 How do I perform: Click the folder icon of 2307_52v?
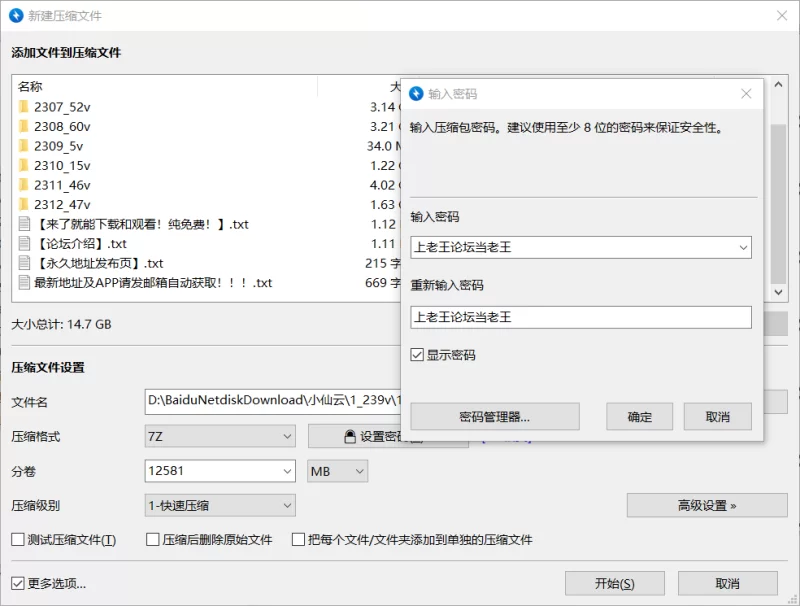tap(23, 107)
